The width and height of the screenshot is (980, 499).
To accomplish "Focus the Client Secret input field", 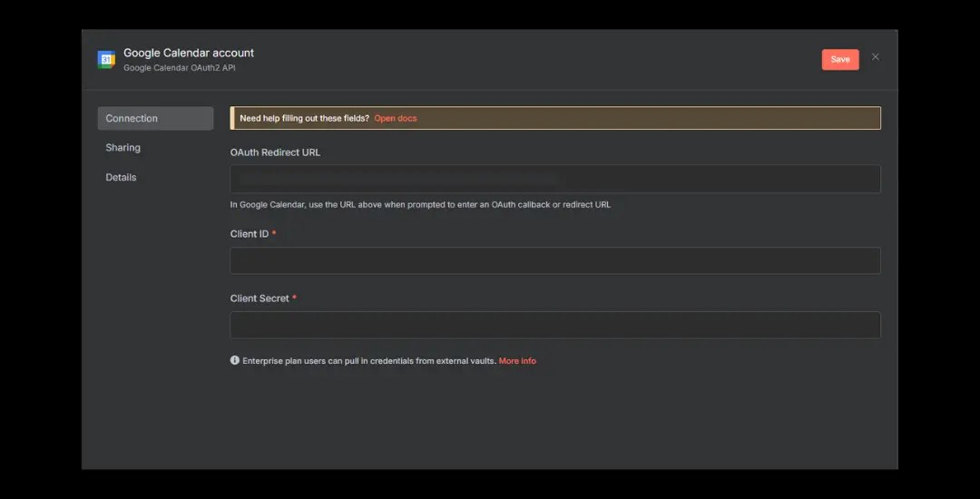I will tap(555, 325).
